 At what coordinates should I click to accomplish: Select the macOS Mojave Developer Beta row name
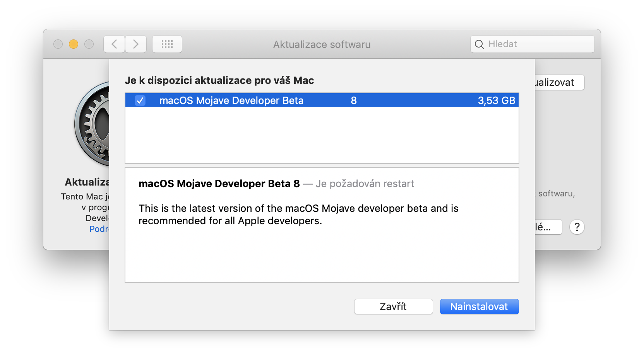coord(231,101)
